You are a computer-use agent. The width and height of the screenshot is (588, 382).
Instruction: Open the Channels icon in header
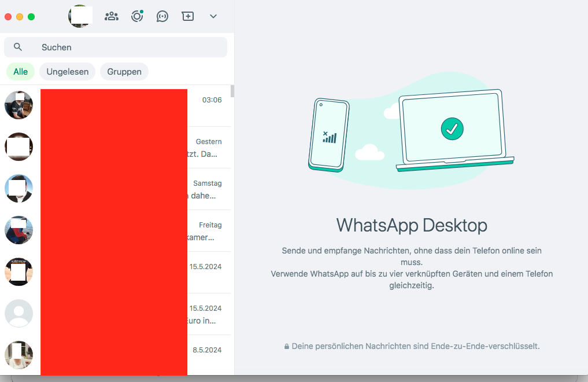162,16
